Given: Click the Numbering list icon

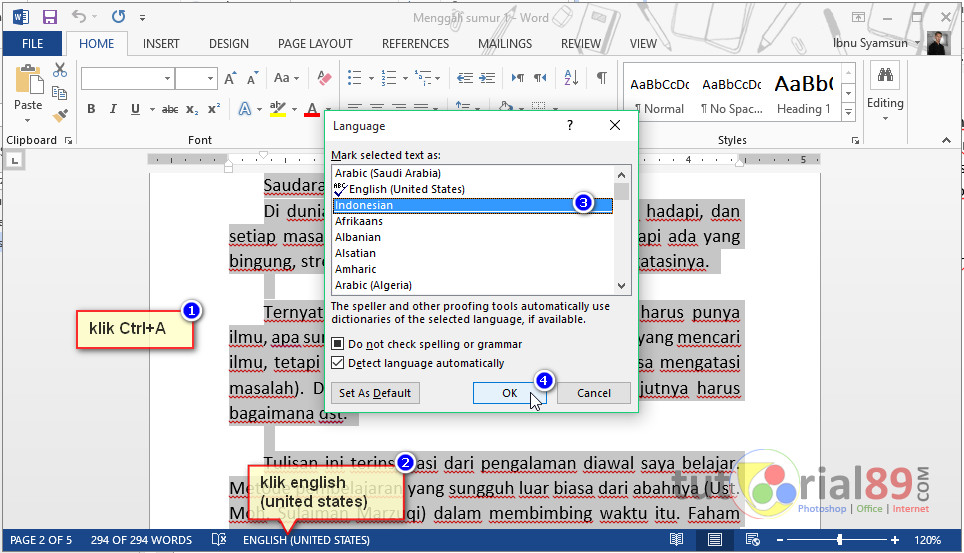Looking at the screenshot, I should click(389, 78).
